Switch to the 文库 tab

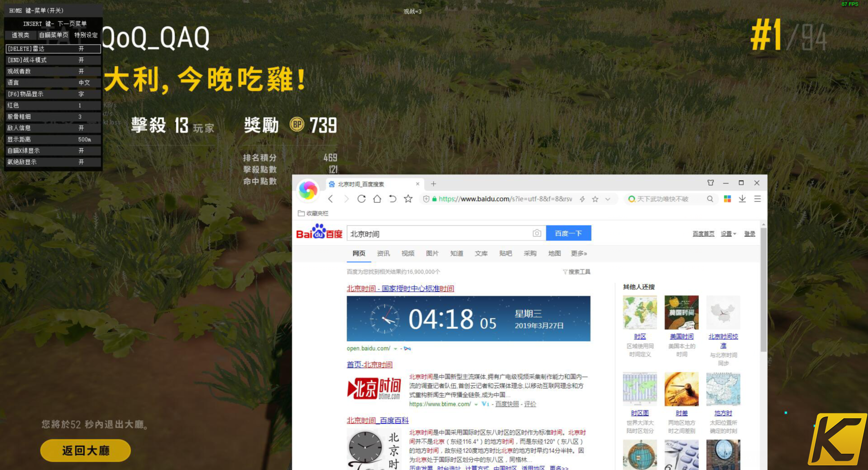481,253
